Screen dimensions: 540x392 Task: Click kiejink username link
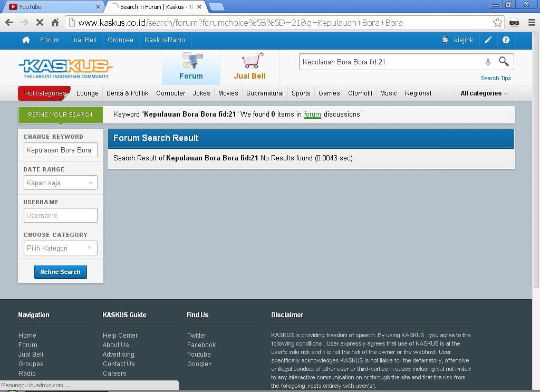point(464,40)
